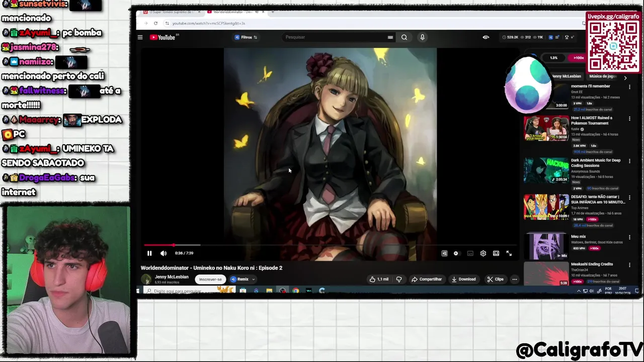Enter fullscreen with the player expand icon
Viewport: 644px width, 362px height.
click(509, 253)
